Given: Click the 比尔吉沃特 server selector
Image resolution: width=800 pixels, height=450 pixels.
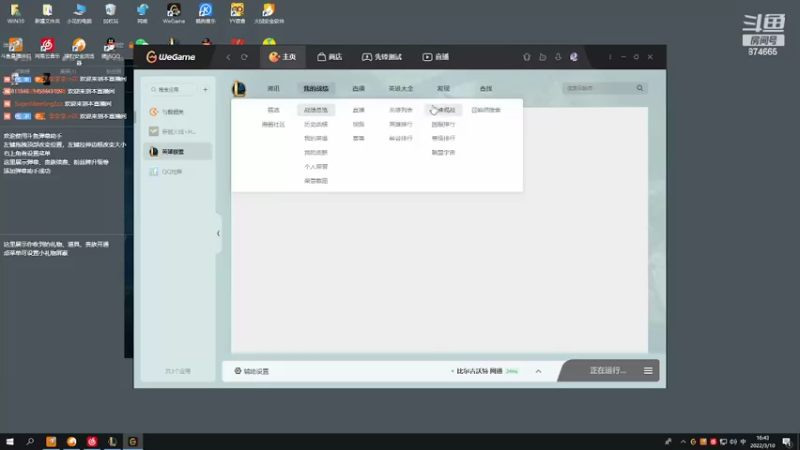Looking at the screenshot, I should point(484,371).
